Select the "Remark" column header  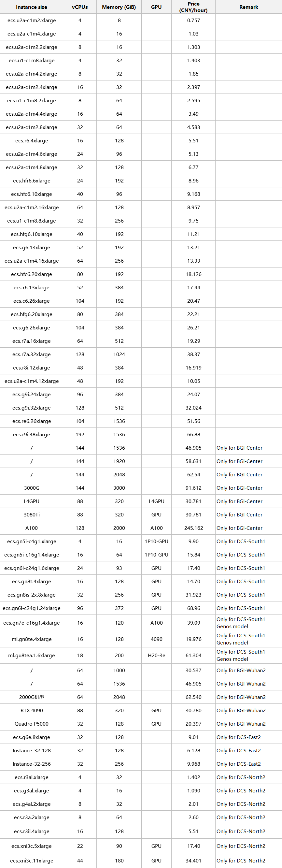249,7
